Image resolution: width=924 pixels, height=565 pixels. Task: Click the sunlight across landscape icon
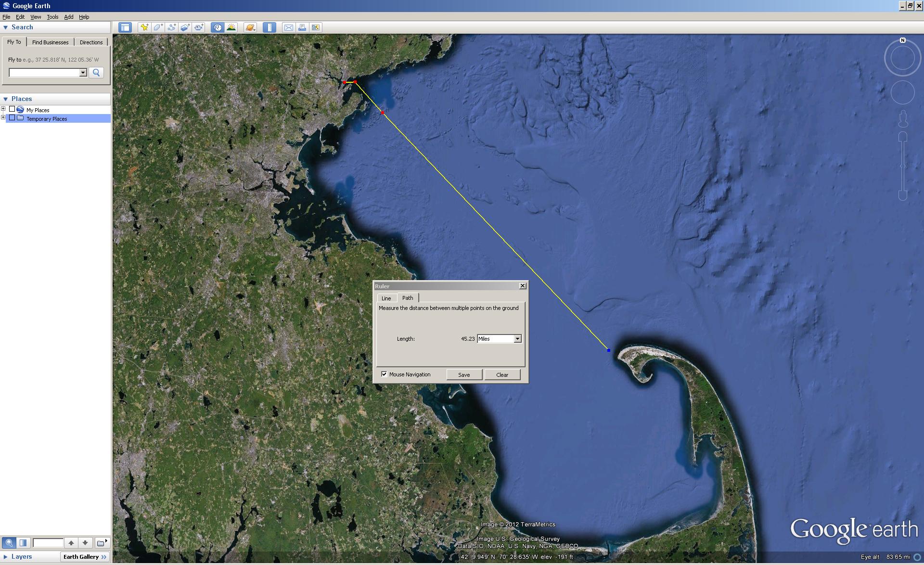click(x=231, y=27)
